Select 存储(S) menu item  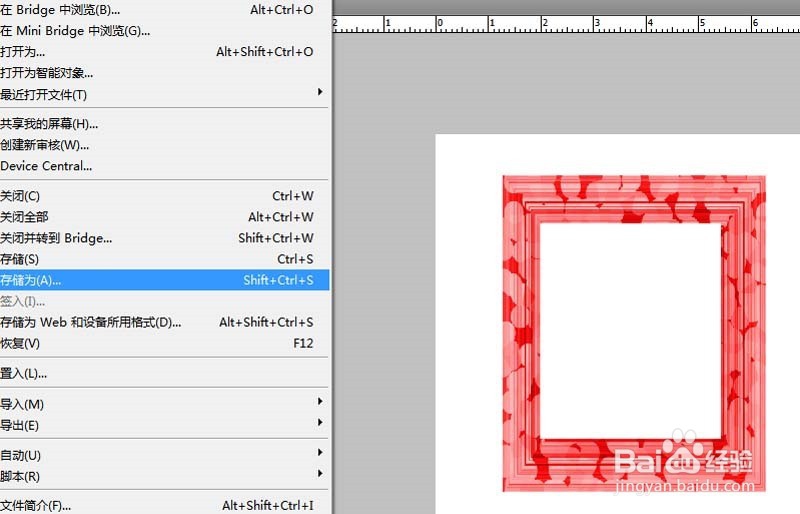pyautogui.click(x=164, y=259)
